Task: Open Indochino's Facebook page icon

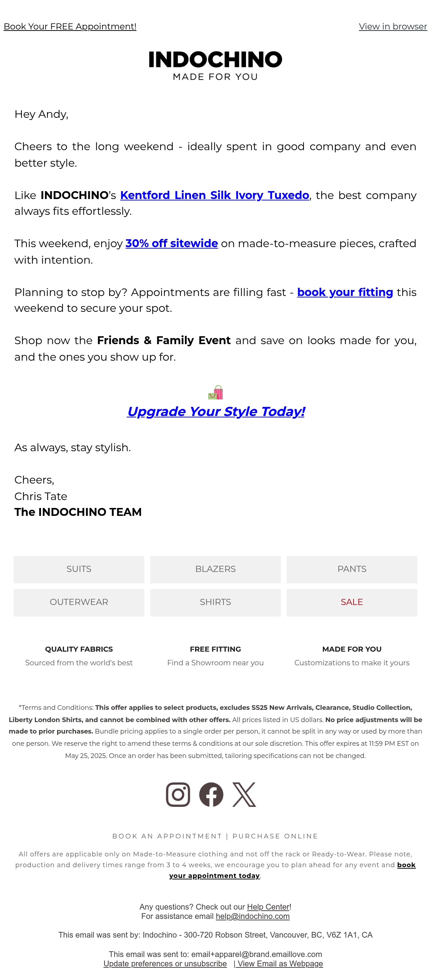Action: (x=211, y=794)
